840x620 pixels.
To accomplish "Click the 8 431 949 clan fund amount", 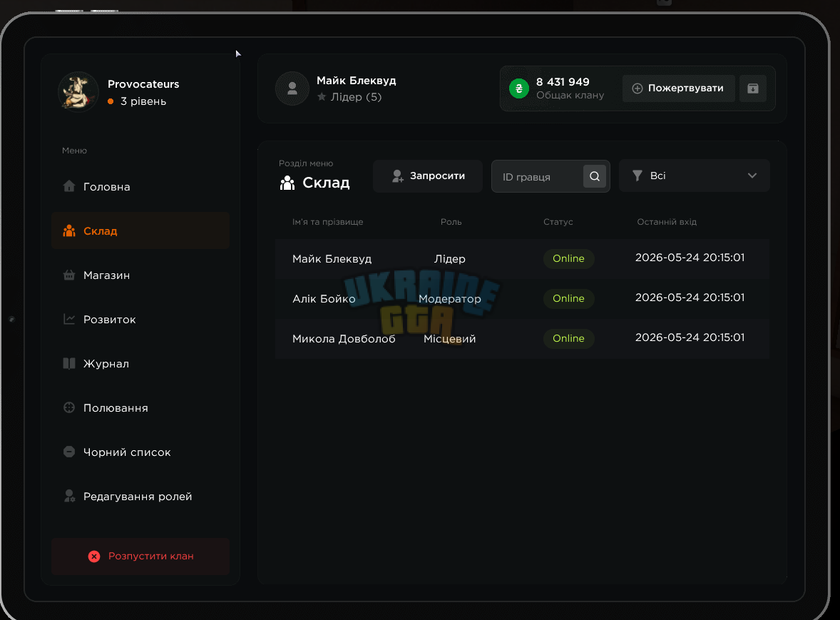I will click(563, 82).
